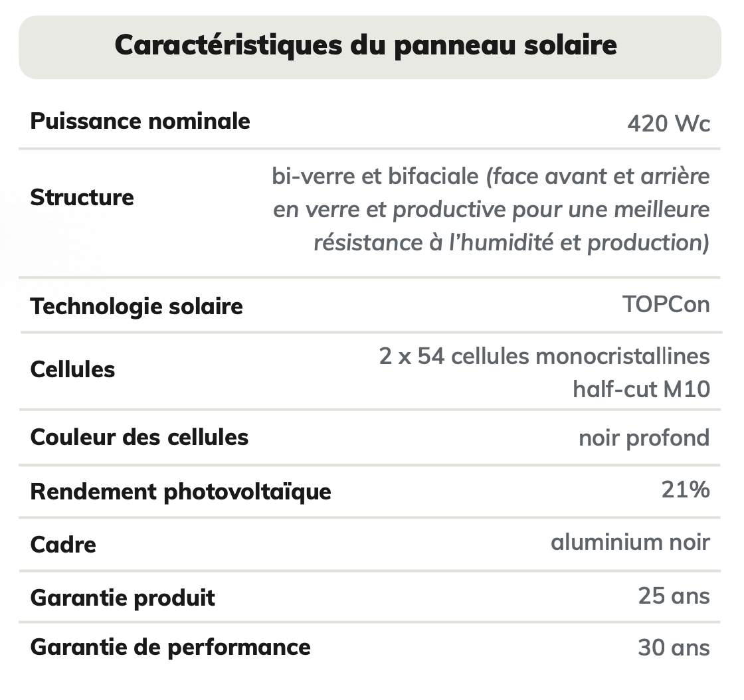744x700 pixels.
Task: Select the 'Puissance nominale' row label
Action: click(140, 122)
